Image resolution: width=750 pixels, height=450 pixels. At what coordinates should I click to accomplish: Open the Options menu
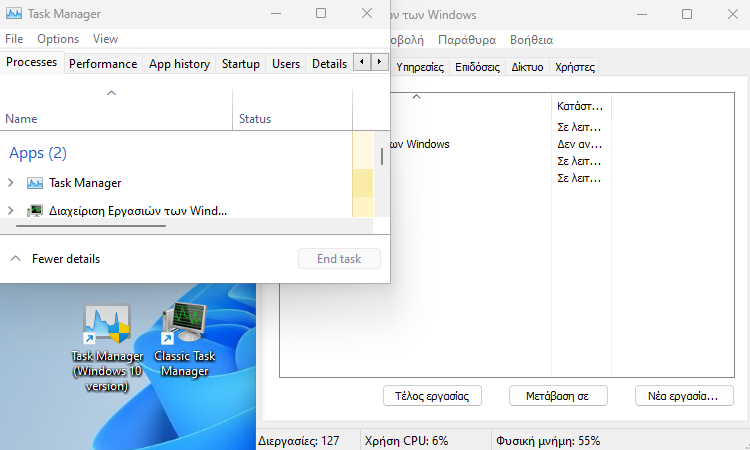[58, 39]
